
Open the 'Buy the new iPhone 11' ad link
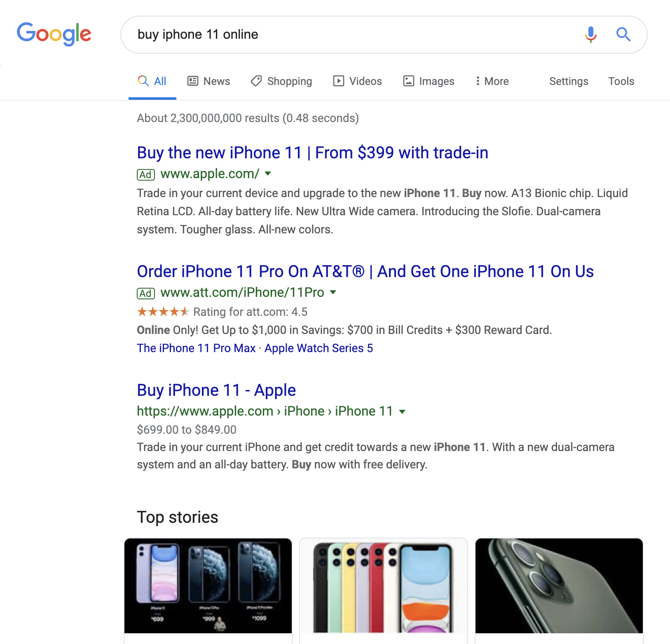coord(312,153)
